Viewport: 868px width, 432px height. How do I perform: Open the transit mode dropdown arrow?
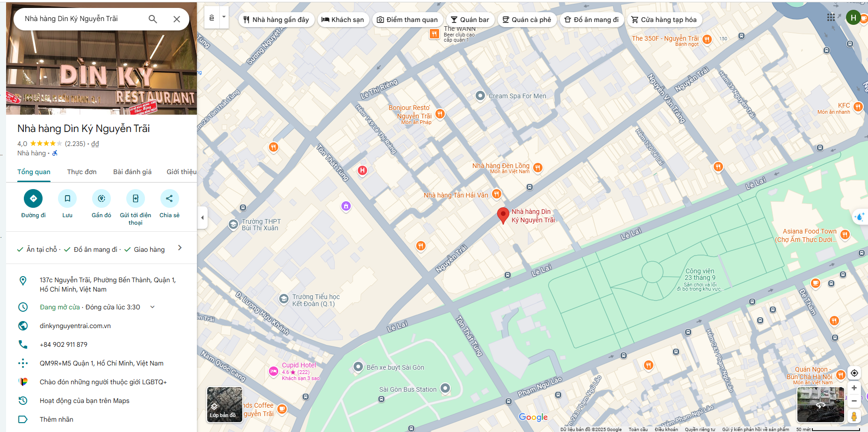[x=224, y=17]
